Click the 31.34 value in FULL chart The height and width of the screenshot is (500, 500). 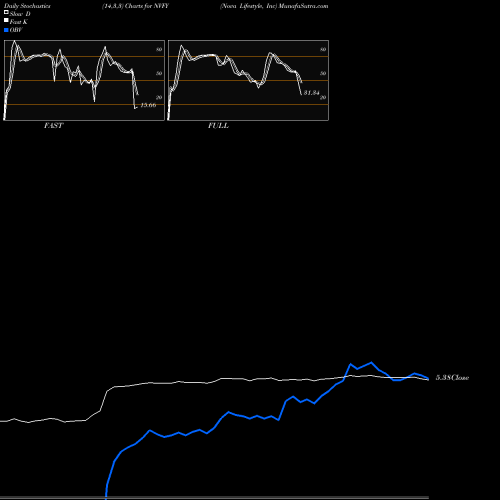pyautogui.click(x=312, y=93)
